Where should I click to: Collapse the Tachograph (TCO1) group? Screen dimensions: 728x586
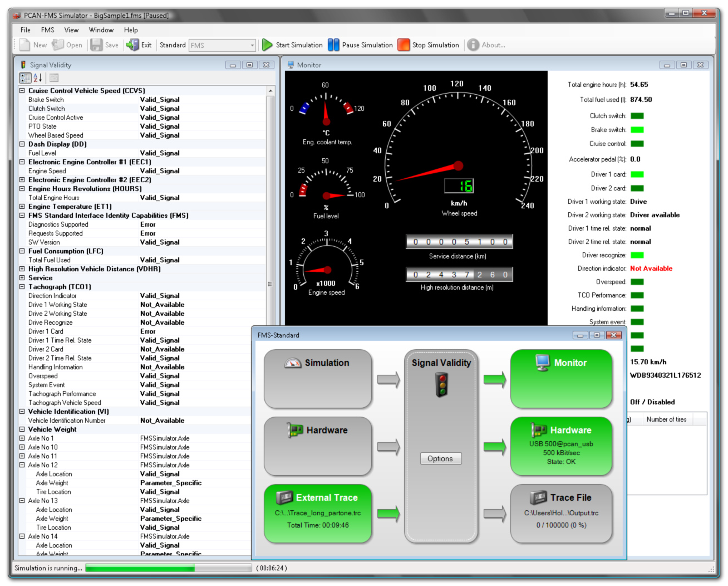(22, 287)
